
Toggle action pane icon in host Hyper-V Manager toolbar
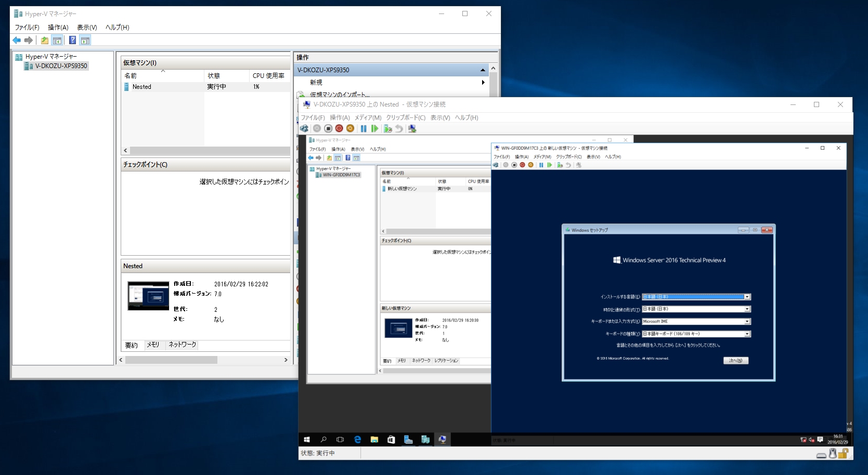[85, 40]
